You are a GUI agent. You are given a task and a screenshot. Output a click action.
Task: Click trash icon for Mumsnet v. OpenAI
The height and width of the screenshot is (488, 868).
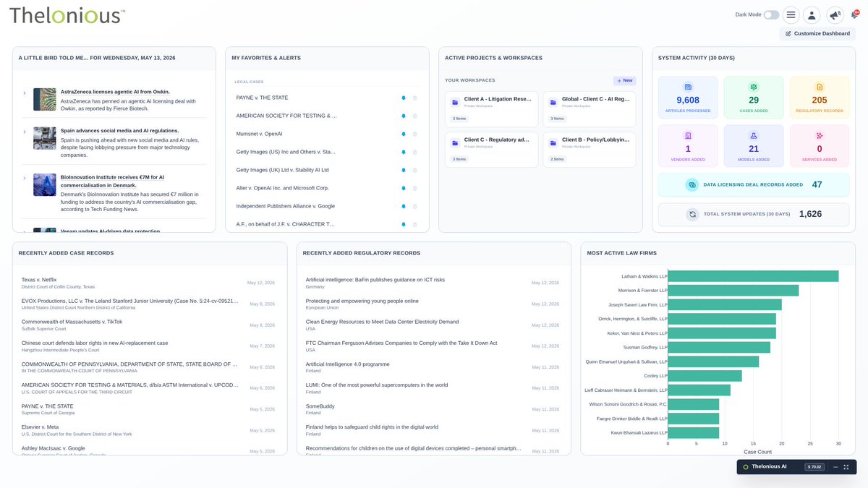tap(415, 134)
